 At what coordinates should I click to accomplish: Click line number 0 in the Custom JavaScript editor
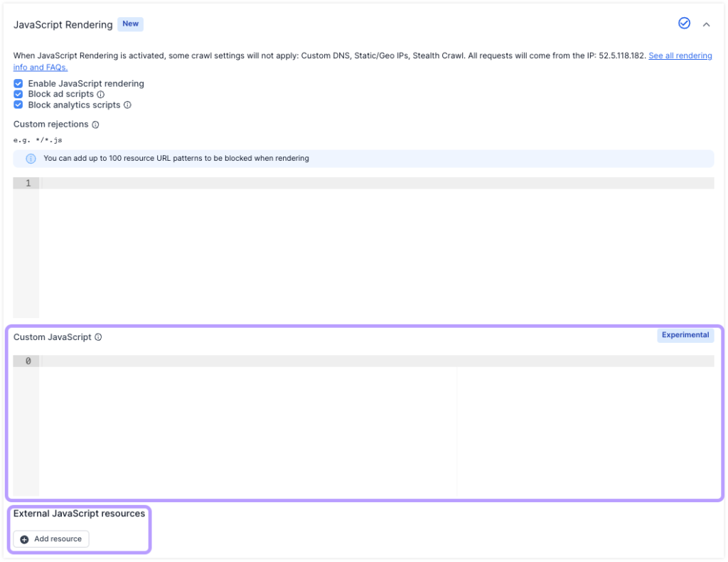(27, 361)
